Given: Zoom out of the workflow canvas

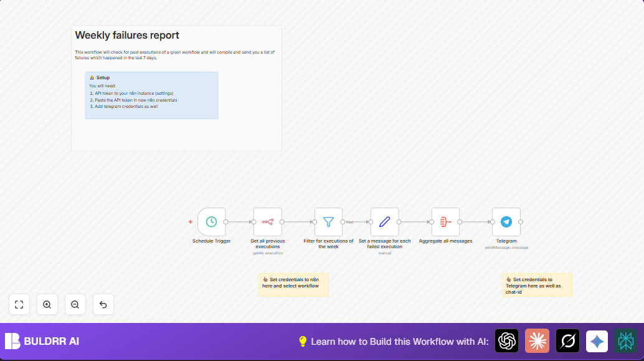Looking at the screenshot, I should (x=75, y=304).
